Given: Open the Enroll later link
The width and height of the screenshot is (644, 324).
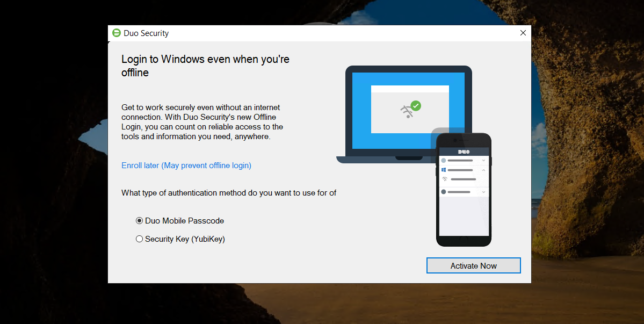Looking at the screenshot, I should [186, 165].
